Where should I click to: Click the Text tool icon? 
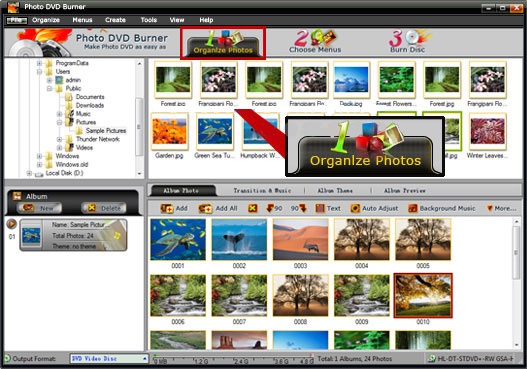[320, 208]
